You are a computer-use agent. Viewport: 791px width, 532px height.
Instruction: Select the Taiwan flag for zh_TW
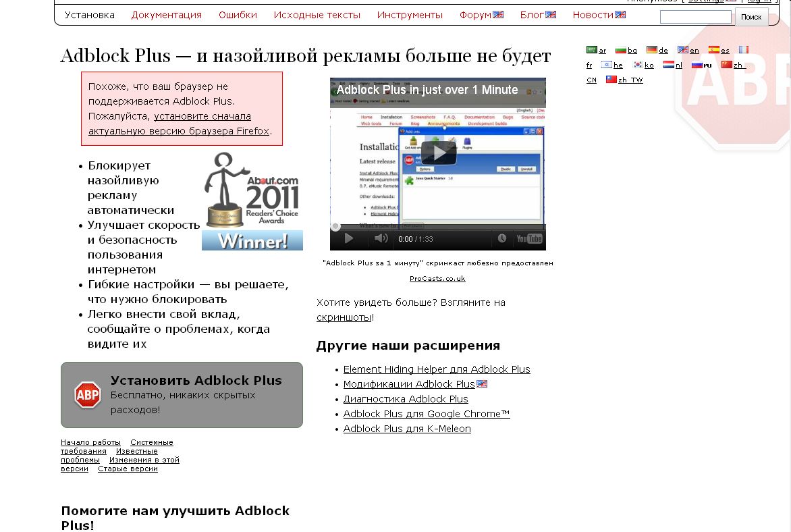[611, 79]
